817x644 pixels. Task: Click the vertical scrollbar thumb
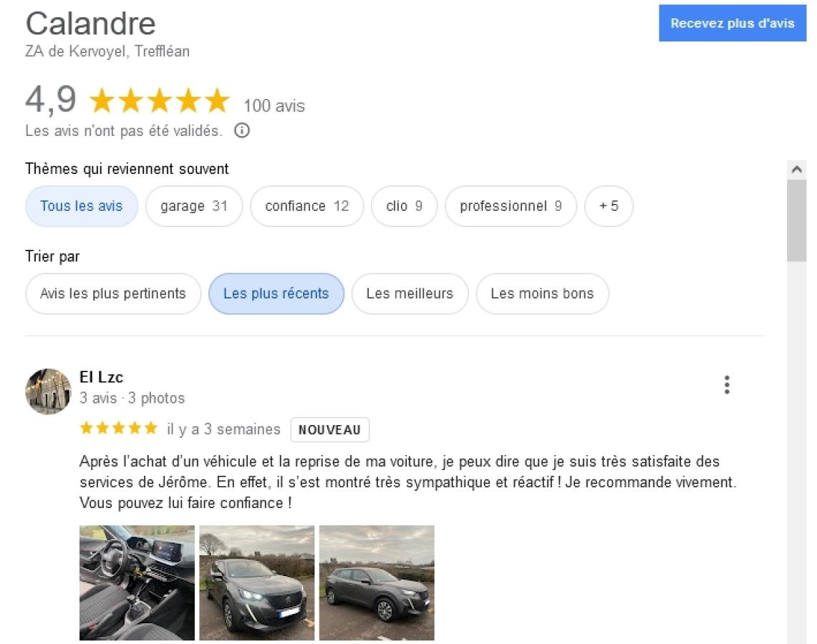(797, 220)
